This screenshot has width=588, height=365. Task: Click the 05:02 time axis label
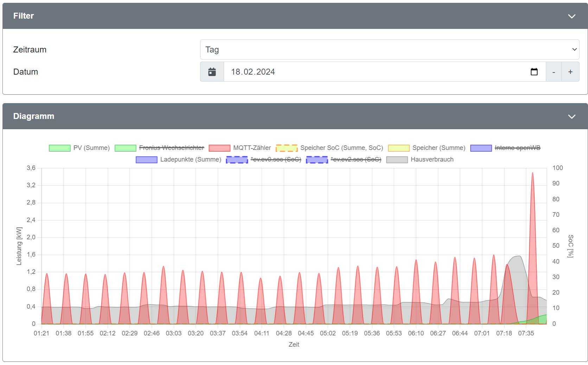pyautogui.click(x=328, y=333)
